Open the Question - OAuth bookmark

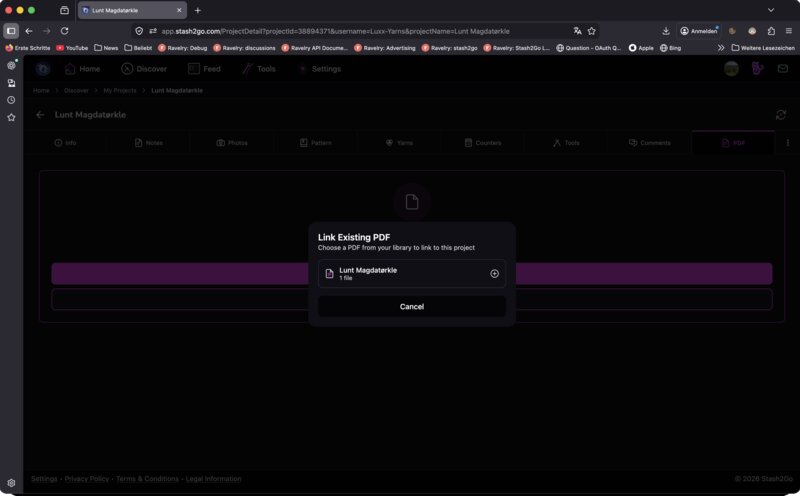[589, 48]
